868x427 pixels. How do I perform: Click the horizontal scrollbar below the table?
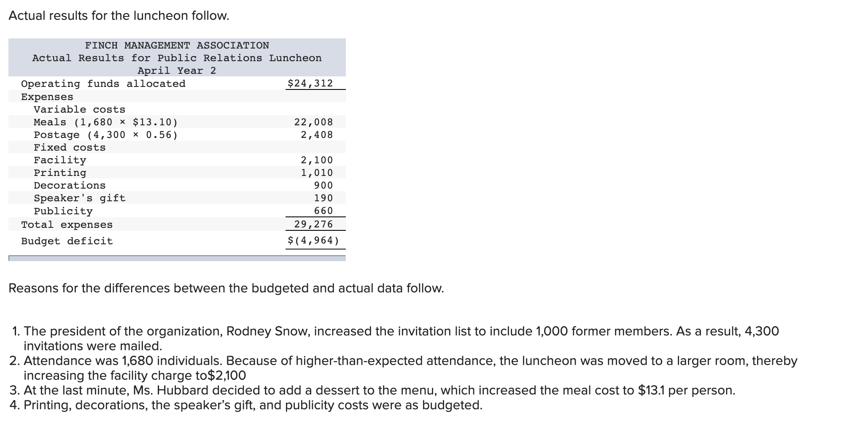point(177,258)
